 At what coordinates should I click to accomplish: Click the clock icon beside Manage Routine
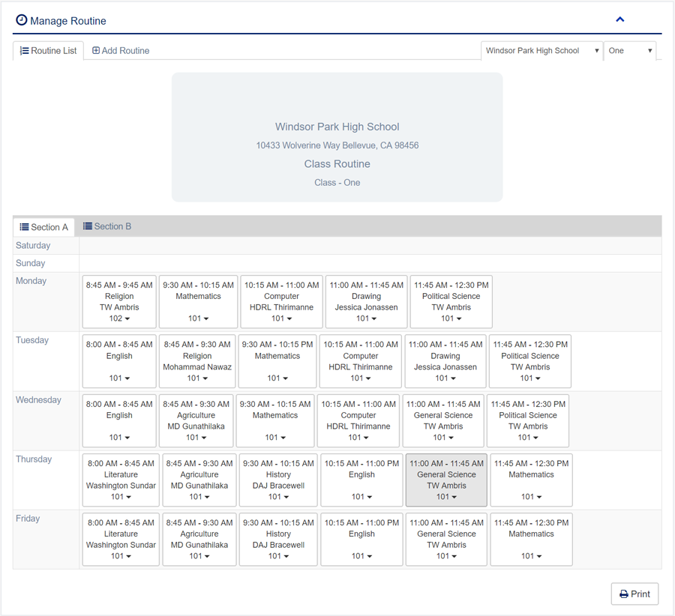click(21, 20)
